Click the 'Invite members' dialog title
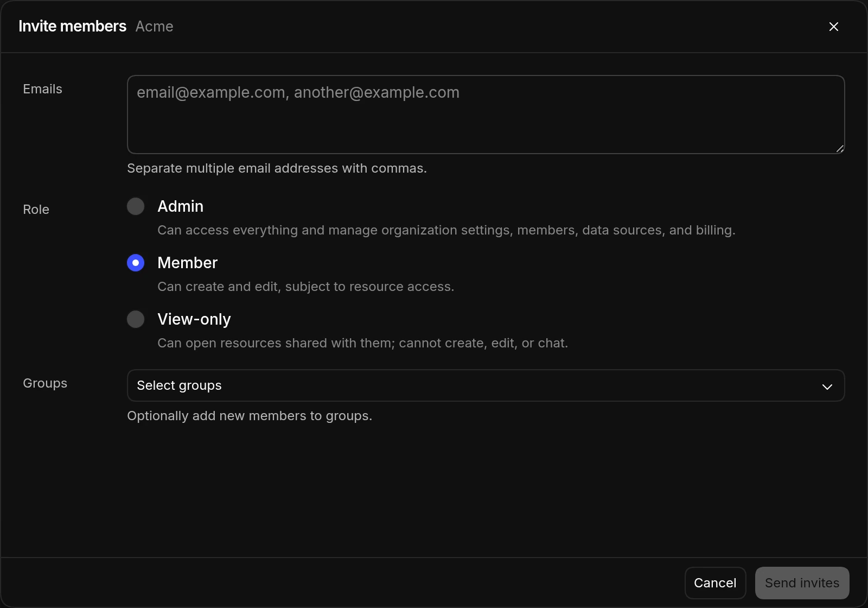This screenshot has height=608, width=868. (72, 26)
